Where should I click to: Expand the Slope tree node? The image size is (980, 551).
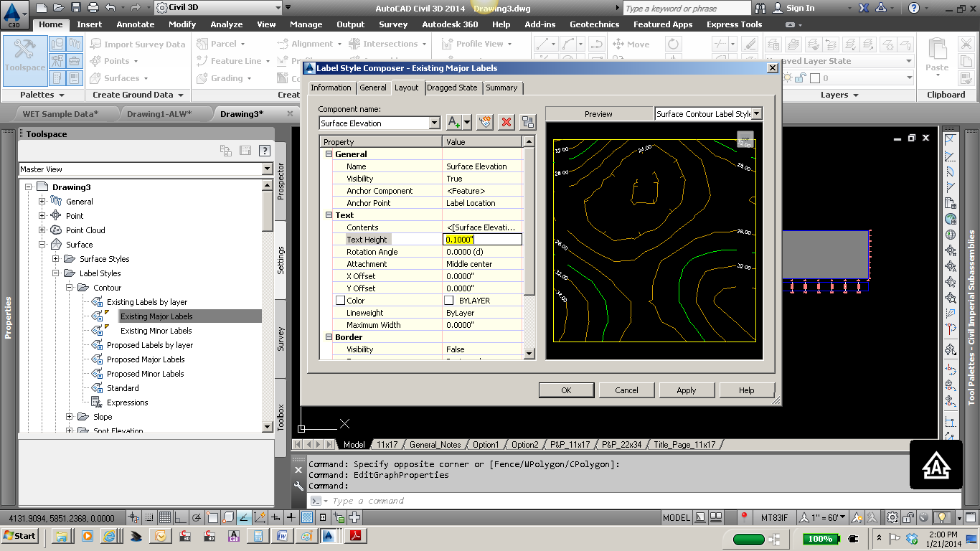click(70, 417)
